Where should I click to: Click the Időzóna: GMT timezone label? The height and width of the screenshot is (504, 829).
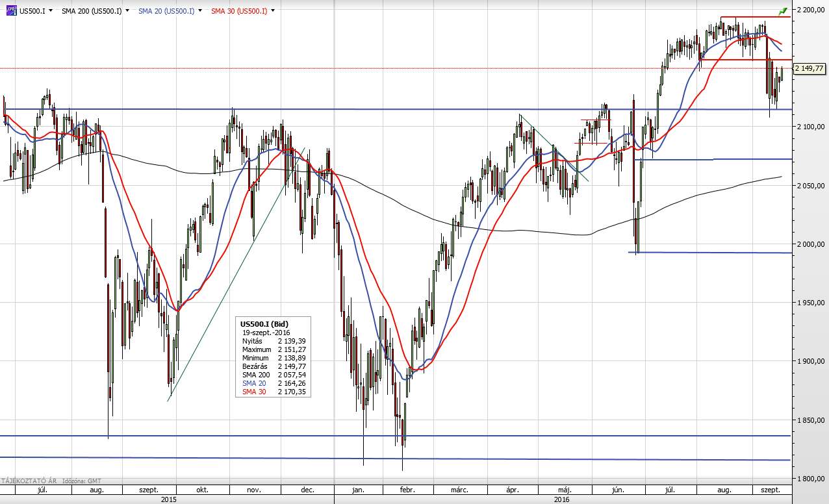[83, 481]
